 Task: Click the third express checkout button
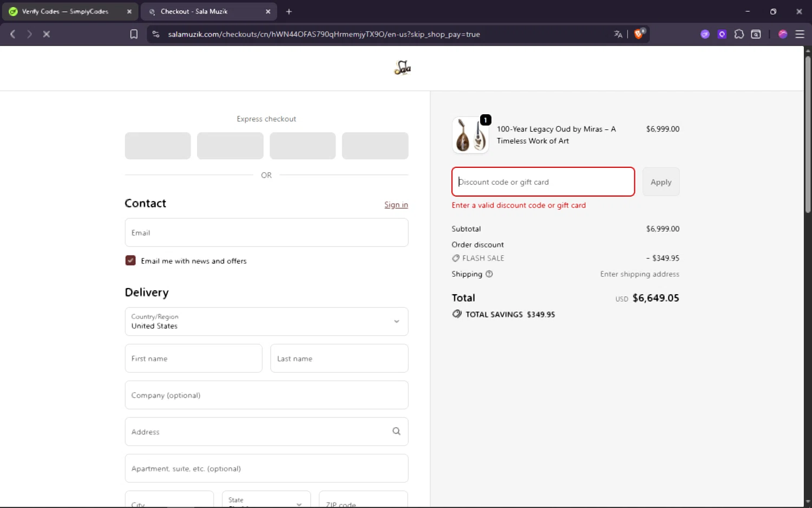[303, 146]
